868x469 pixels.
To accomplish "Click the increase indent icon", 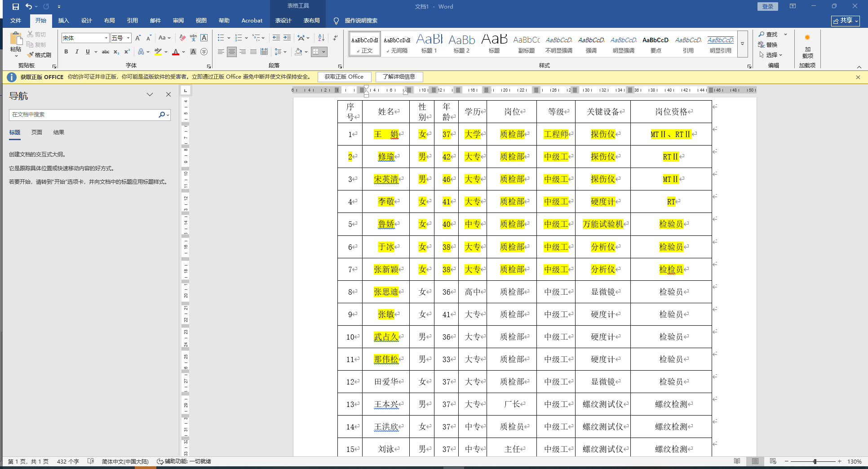I will point(287,38).
